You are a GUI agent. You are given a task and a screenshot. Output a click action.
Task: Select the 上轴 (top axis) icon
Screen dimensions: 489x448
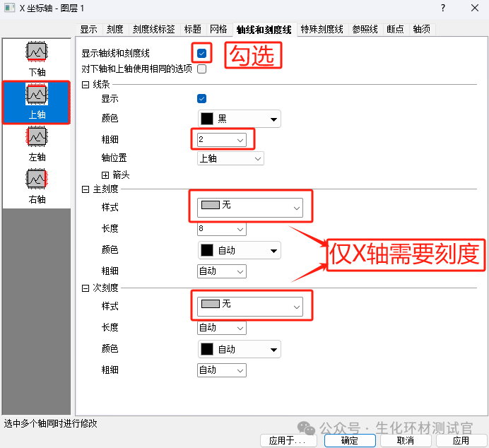pos(37,102)
